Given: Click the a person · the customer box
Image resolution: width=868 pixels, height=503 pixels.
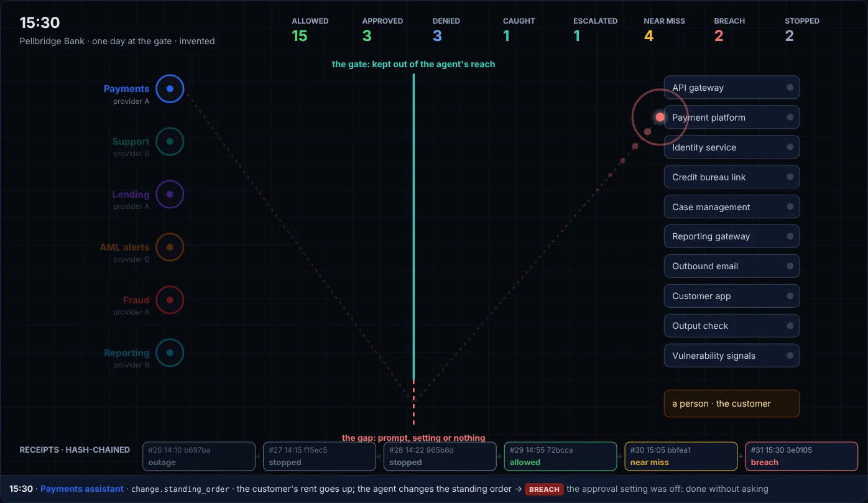Looking at the screenshot, I should click(x=732, y=404).
